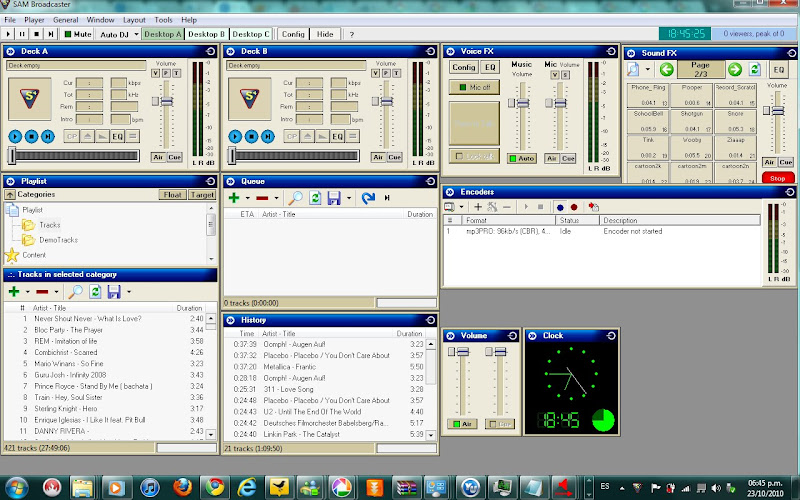Collapse the Deck A panel with its header arrow
This screenshot has height=500, width=800.
[10, 51]
